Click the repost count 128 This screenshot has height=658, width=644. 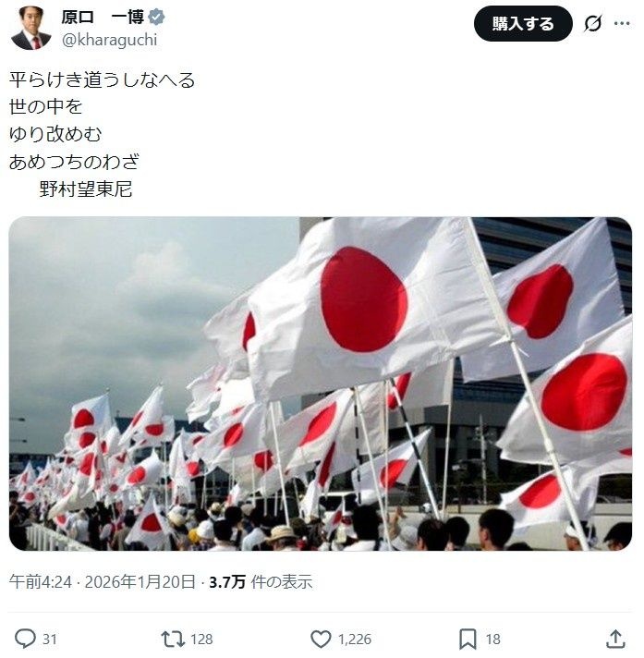[201, 640]
